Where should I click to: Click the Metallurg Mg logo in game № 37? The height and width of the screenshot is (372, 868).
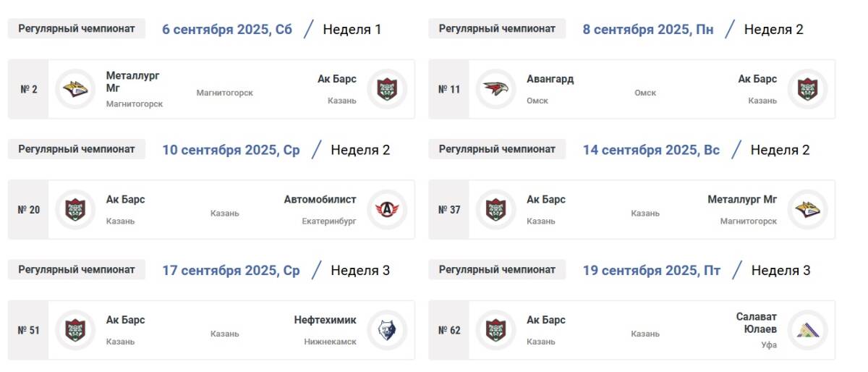(x=807, y=210)
